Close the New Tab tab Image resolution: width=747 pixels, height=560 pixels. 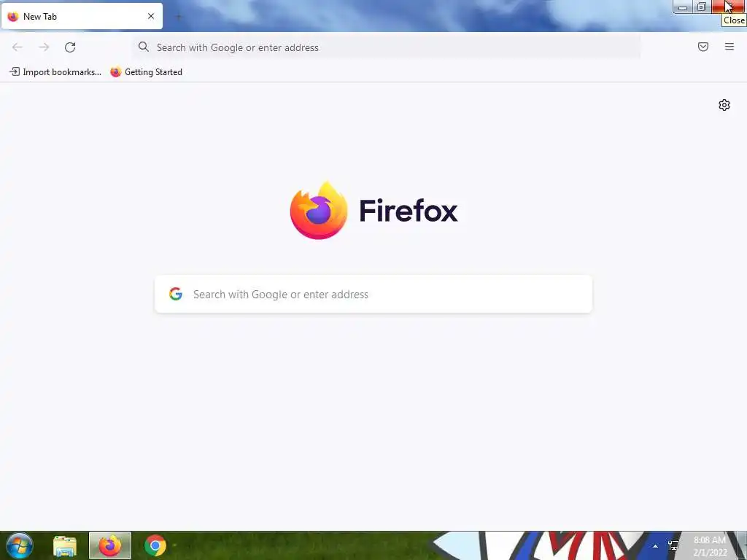[151, 16]
